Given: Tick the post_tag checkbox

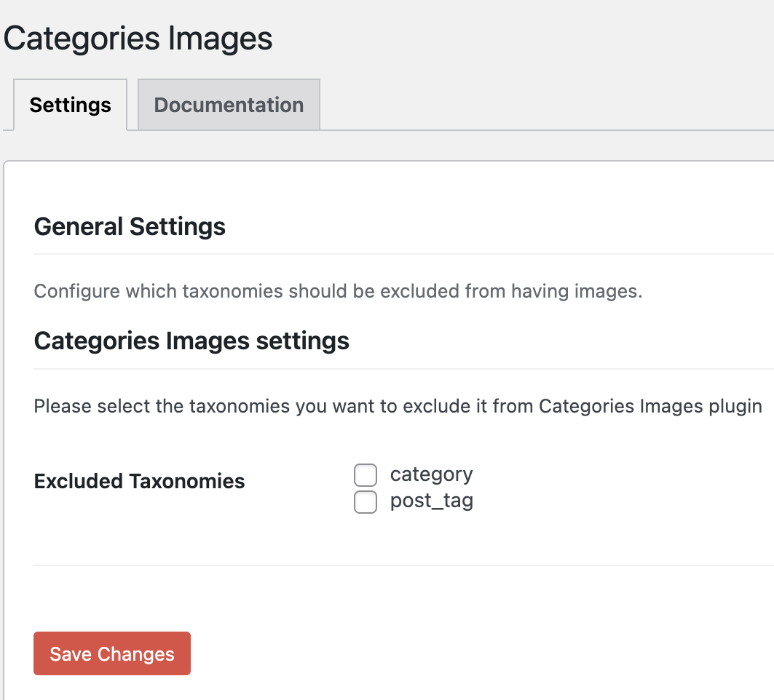Looking at the screenshot, I should pyautogui.click(x=366, y=502).
